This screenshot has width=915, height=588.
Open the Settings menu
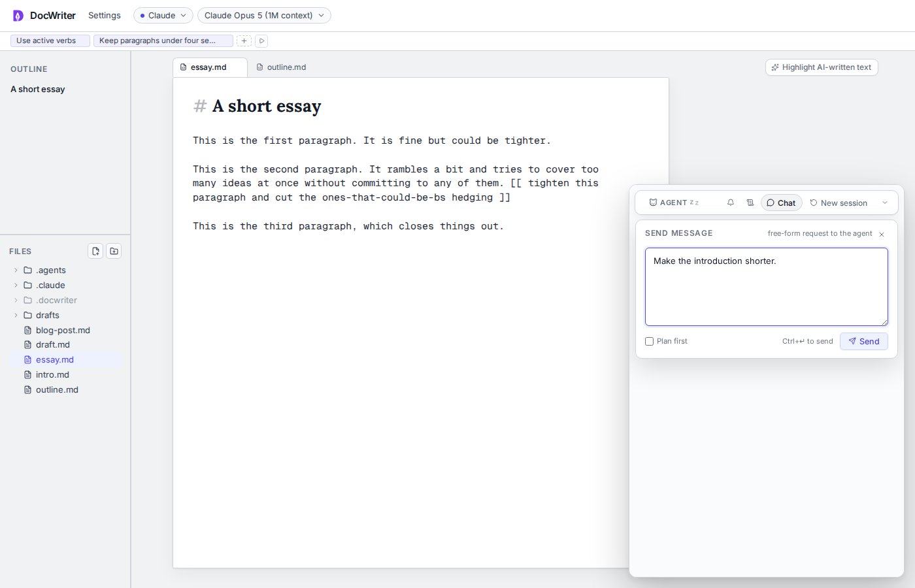coord(105,15)
